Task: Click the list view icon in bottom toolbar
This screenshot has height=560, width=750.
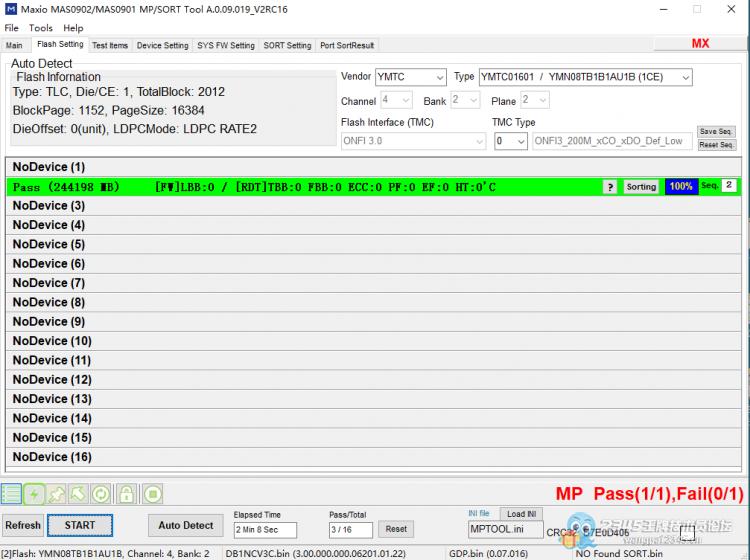Action: point(11,494)
